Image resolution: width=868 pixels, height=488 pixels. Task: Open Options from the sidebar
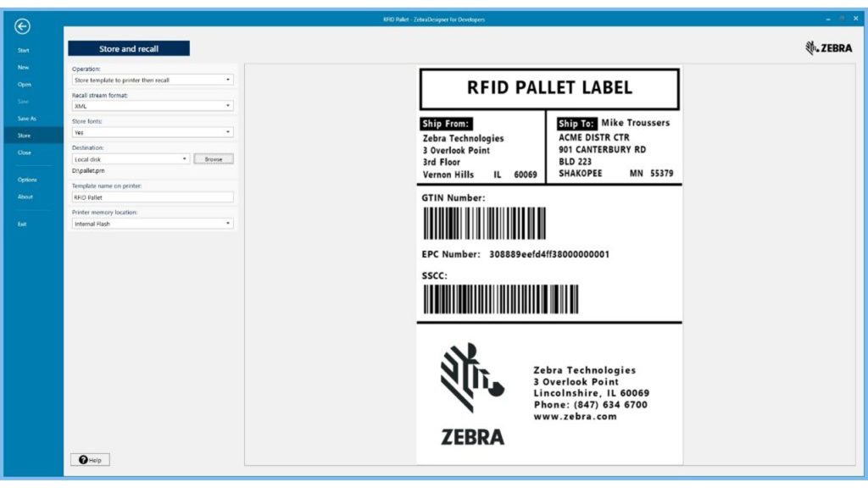[x=27, y=180]
